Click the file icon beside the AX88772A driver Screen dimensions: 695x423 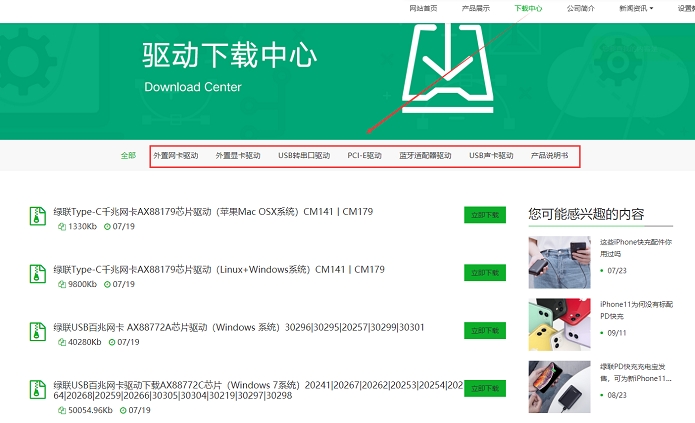pyautogui.click(x=36, y=330)
